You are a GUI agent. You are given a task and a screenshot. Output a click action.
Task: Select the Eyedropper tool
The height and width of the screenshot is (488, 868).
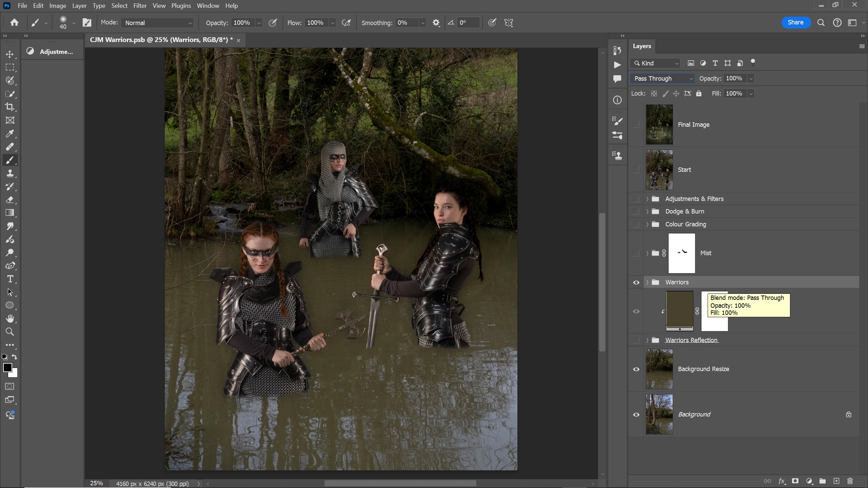[x=10, y=134]
